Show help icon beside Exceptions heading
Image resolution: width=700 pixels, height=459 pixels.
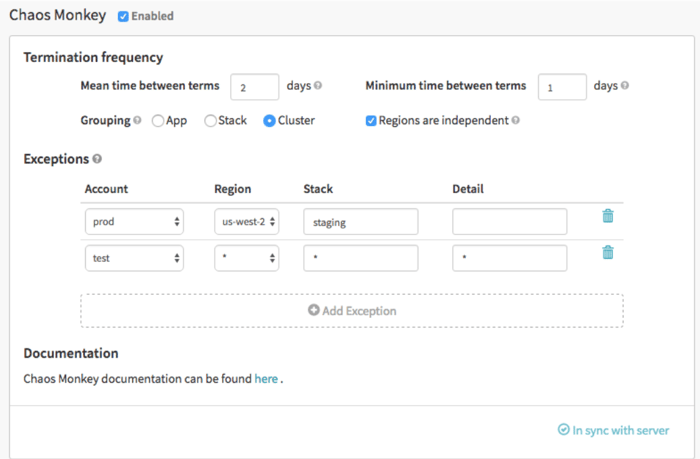[97, 159]
